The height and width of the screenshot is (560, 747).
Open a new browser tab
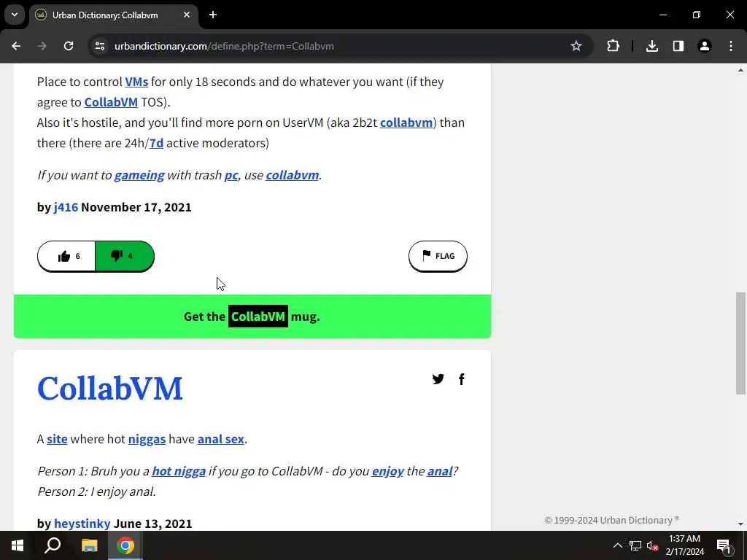213,15
